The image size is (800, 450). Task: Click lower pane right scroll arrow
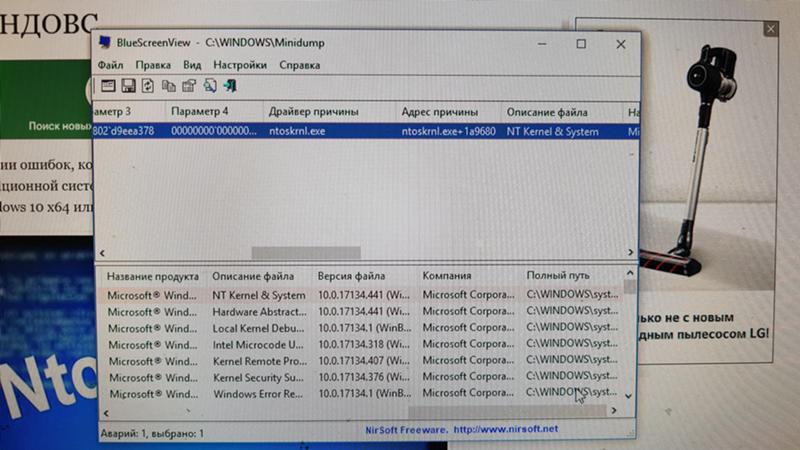click(614, 410)
